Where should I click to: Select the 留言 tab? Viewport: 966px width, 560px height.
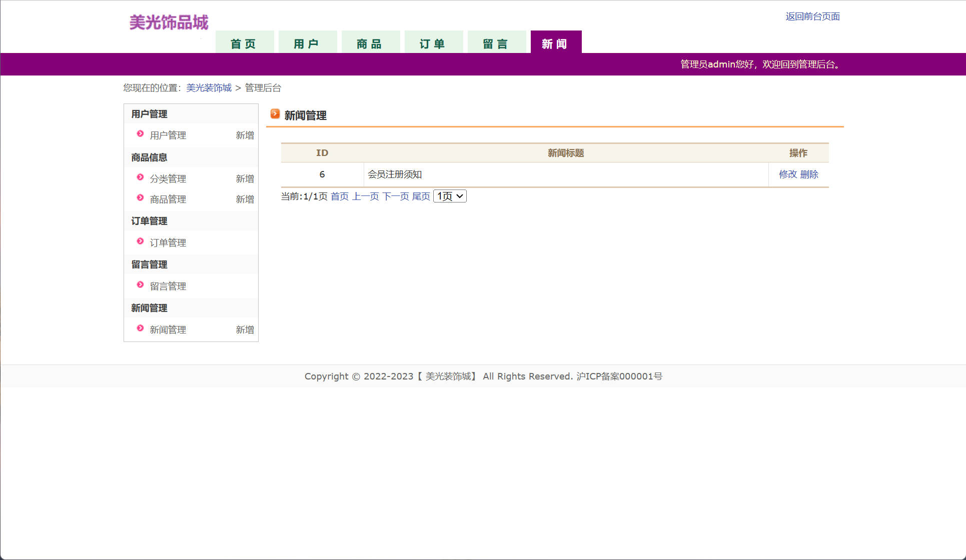(x=496, y=44)
